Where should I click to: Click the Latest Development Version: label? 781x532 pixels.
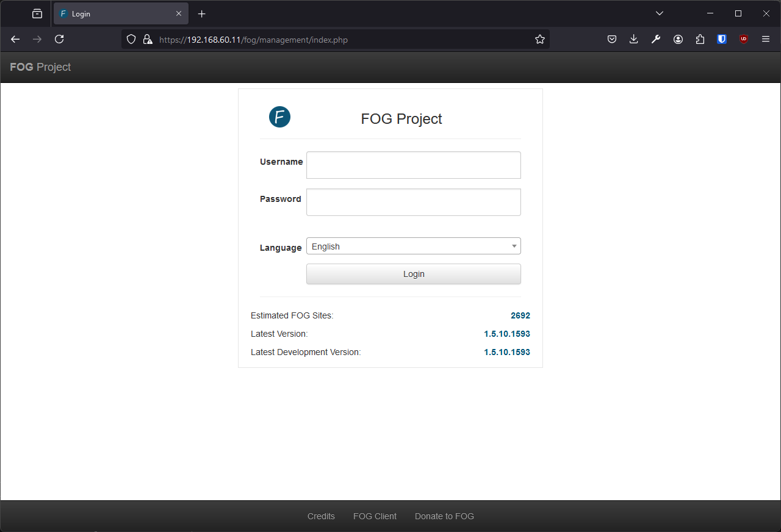click(x=306, y=352)
